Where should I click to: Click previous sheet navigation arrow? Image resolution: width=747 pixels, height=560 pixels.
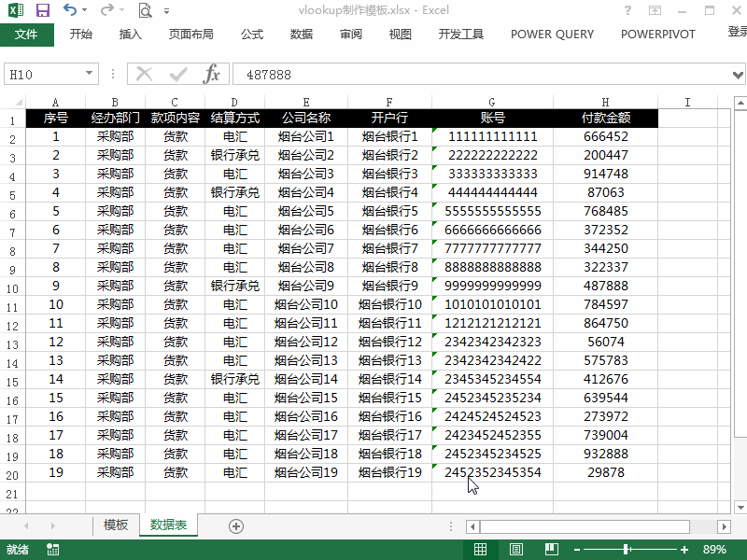click(26, 525)
